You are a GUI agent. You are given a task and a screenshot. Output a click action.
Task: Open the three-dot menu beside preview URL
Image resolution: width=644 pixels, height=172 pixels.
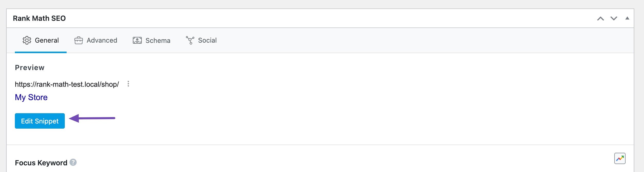pos(128,84)
